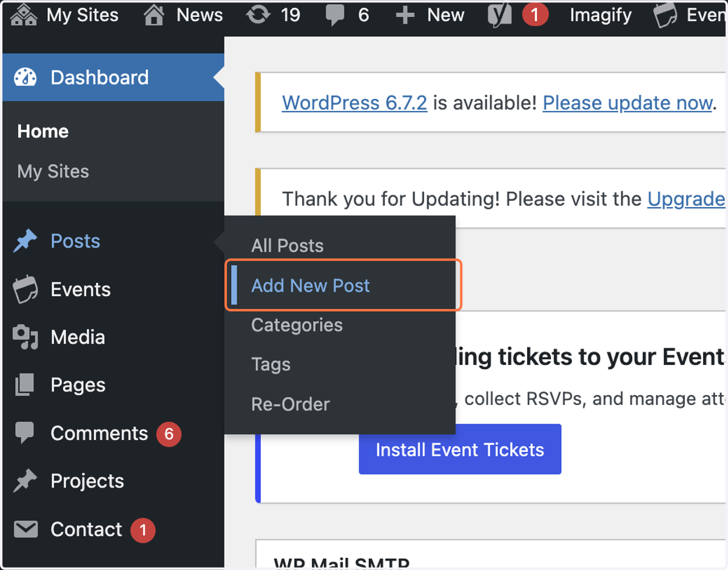
Task: Choose Add New Post in the flyout
Action: tap(311, 286)
